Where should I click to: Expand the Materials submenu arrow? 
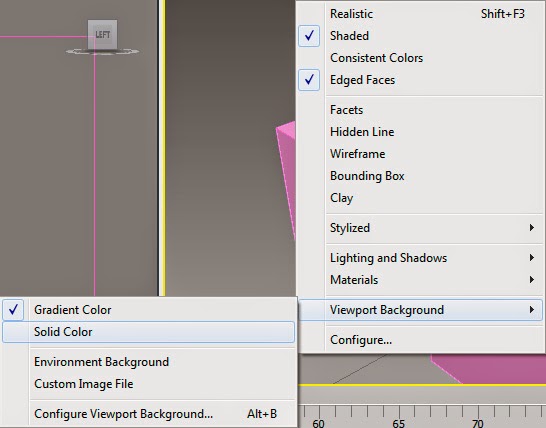tap(532, 280)
